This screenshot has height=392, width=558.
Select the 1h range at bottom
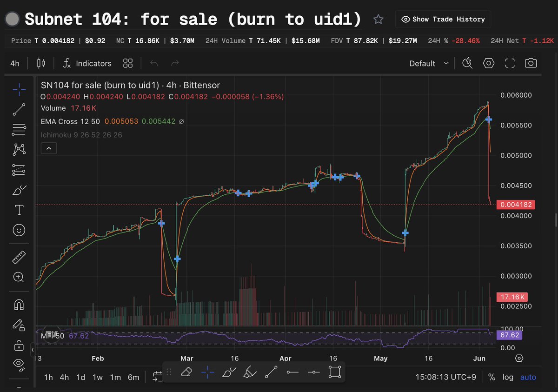[48, 377]
